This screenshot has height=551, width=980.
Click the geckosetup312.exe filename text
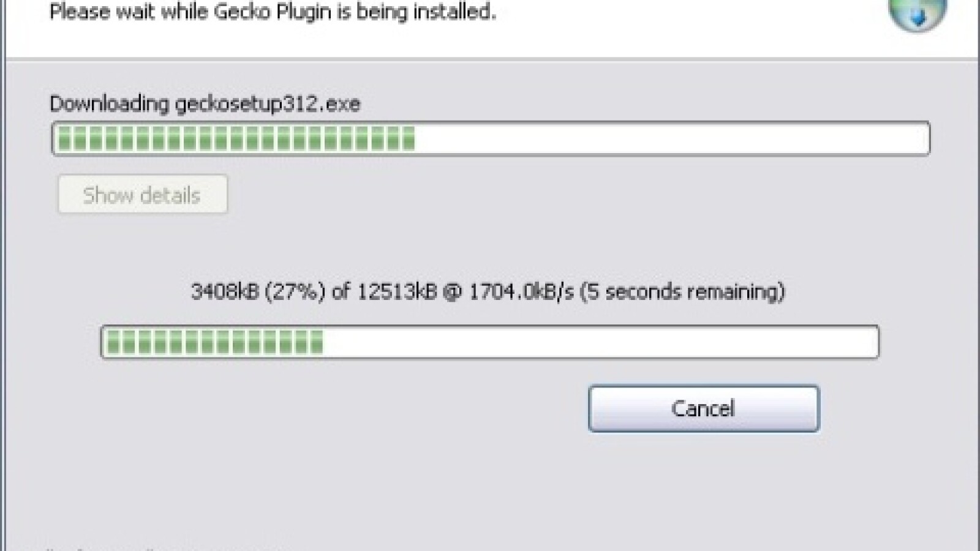[268, 103]
